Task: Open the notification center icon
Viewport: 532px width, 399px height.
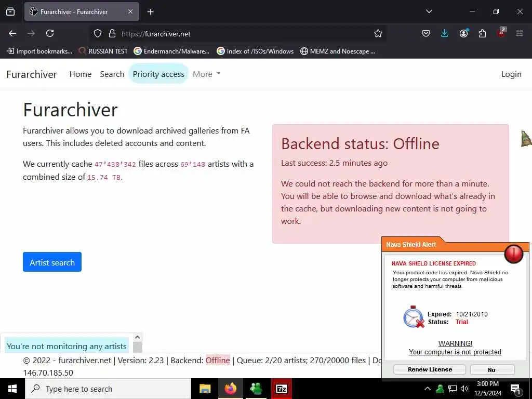Action: coord(515,389)
